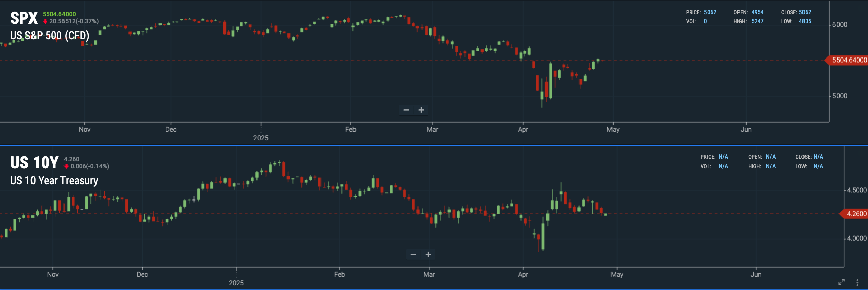
Task: Click US 10Y VOL value N/A
Action: [x=723, y=166]
